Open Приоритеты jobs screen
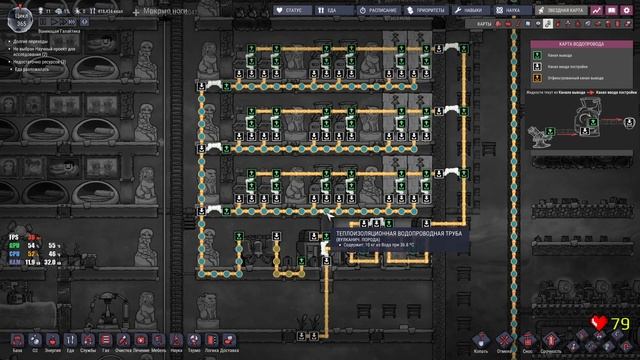The height and width of the screenshot is (360, 640). (x=426, y=10)
